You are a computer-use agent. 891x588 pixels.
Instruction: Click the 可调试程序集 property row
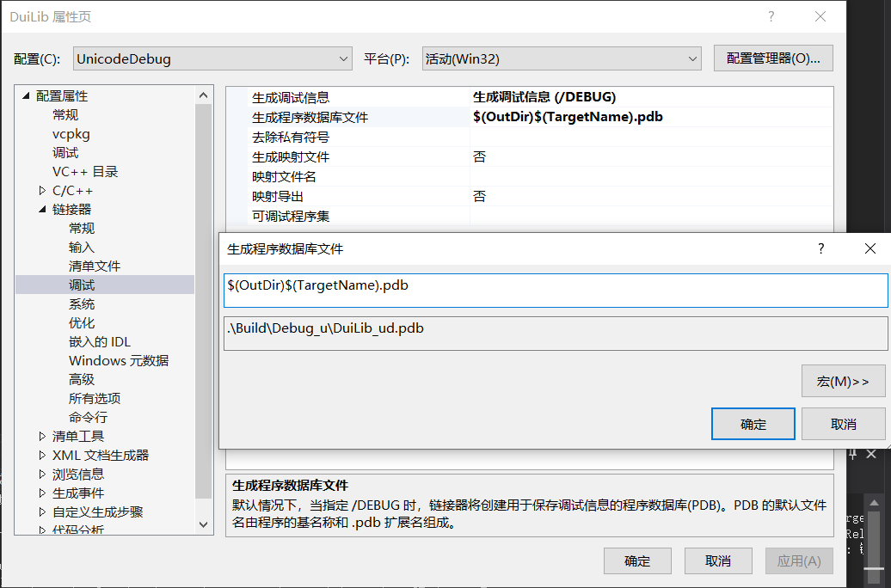pos(540,217)
